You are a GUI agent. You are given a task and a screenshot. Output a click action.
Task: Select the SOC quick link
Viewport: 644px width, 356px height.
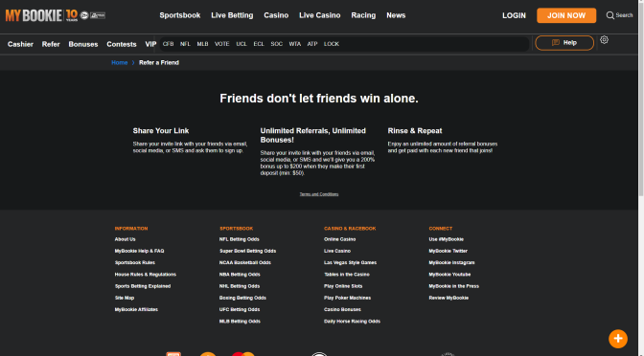(276, 44)
